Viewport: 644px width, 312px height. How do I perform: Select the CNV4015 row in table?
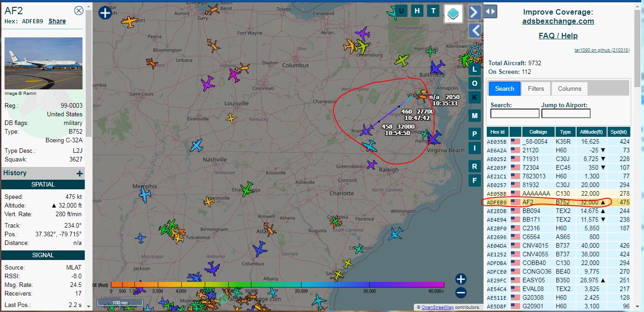(x=559, y=245)
